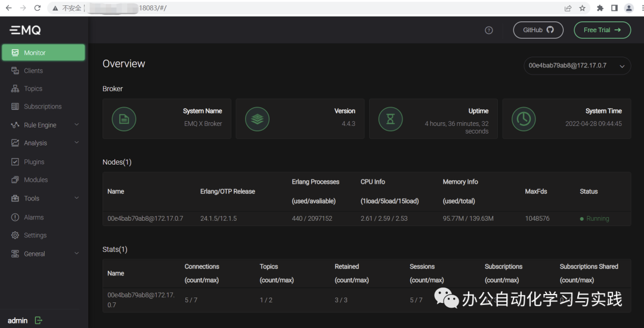Open browser extensions puzzle icon
Viewport: 644px width, 328px height.
(600, 8)
